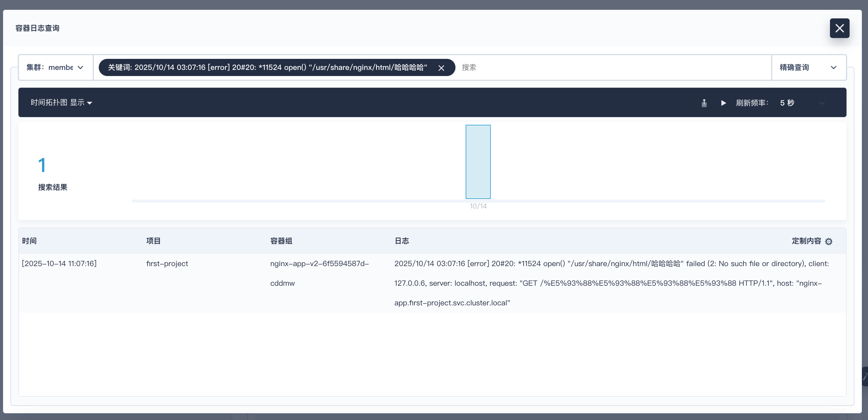Viewport: 868px width, 420px height.
Task: Click the 10/14 histogram bar
Action: tap(478, 162)
